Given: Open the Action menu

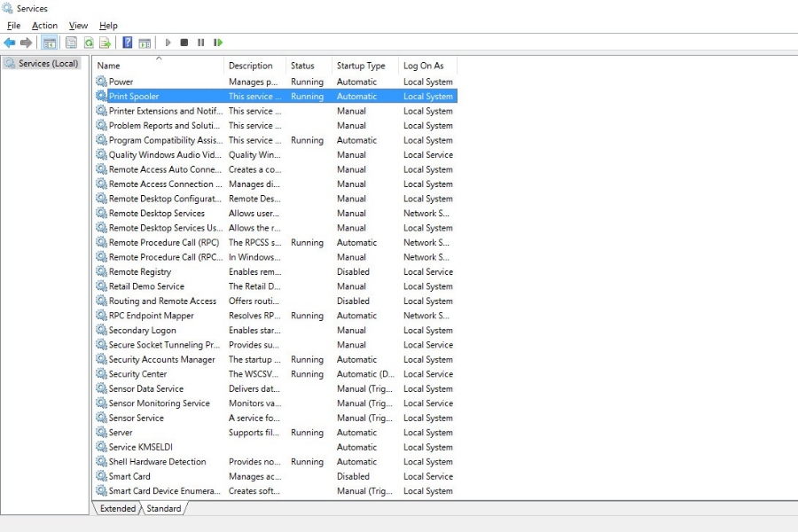Looking at the screenshot, I should (44, 26).
